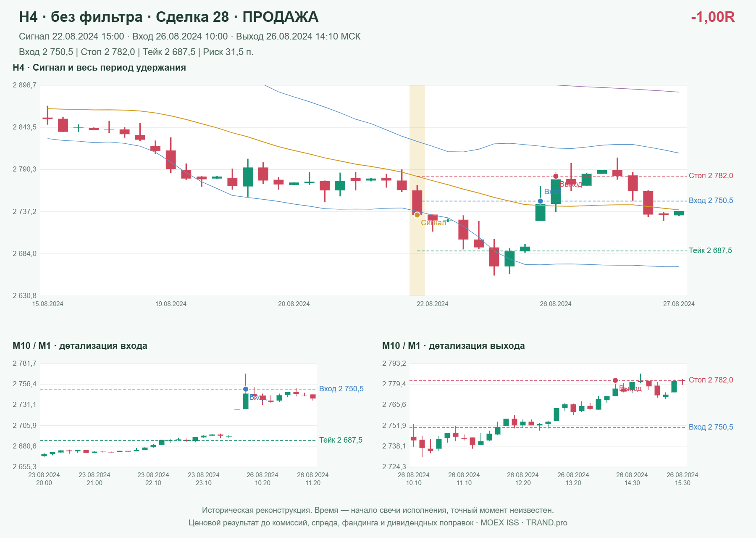Click the 26.08.2024 15:30 label in exit chart
756x538 pixels.
[x=682, y=479]
